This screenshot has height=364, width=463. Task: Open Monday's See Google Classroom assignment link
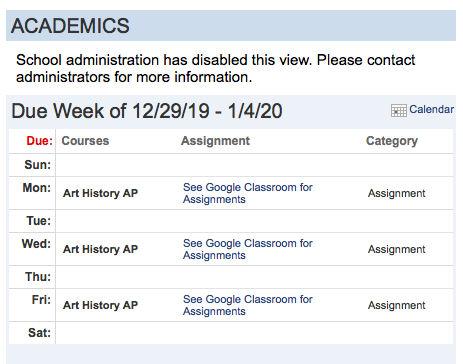pos(248,193)
